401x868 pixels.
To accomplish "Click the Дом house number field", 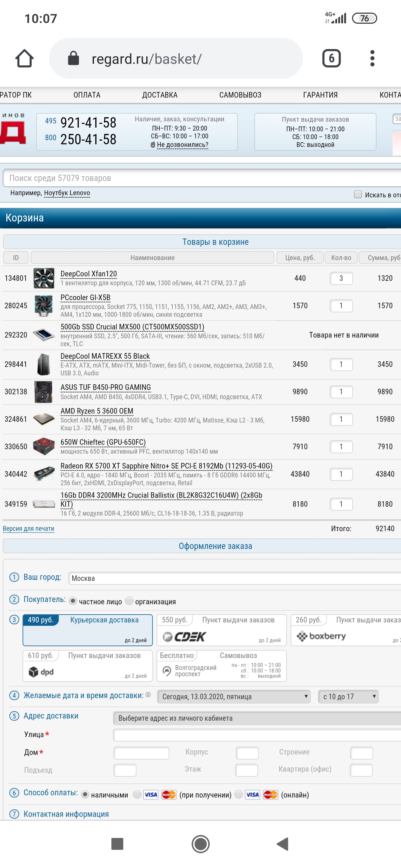I will (141, 753).
